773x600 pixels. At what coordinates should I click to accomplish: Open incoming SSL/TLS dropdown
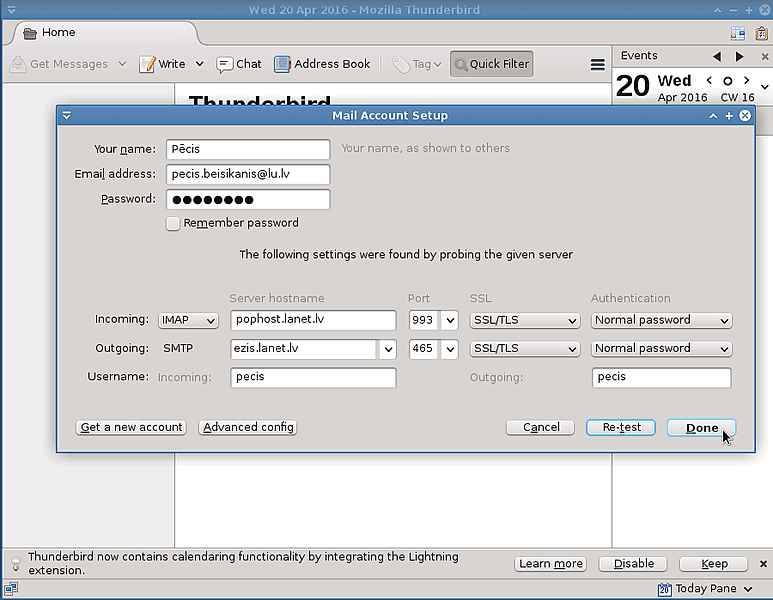pos(525,320)
